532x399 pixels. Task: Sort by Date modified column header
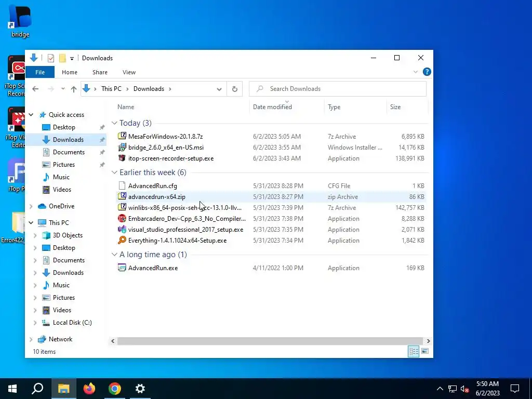pos(272,107)
